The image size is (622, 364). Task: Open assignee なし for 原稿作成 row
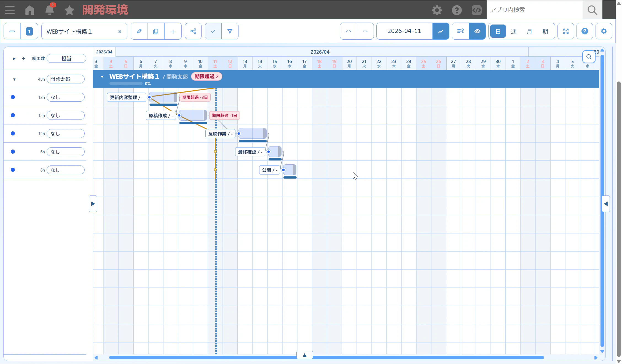point(66,115)
